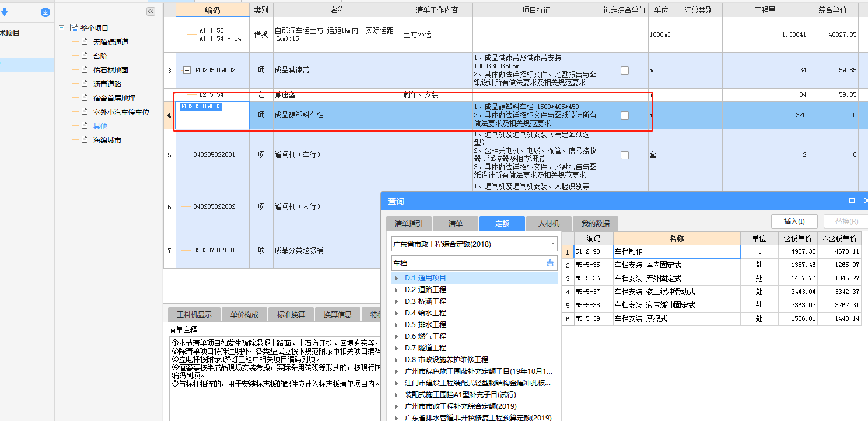The image size is (868, 421).
Task: Click the 名称 header in query results
Action: point(677,238)
